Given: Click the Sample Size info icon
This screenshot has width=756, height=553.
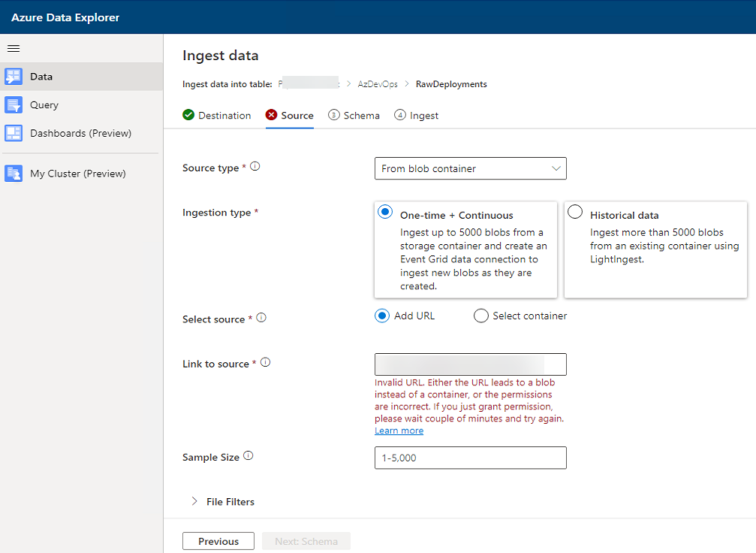Looking at the screenshot, I should (248, 455).
